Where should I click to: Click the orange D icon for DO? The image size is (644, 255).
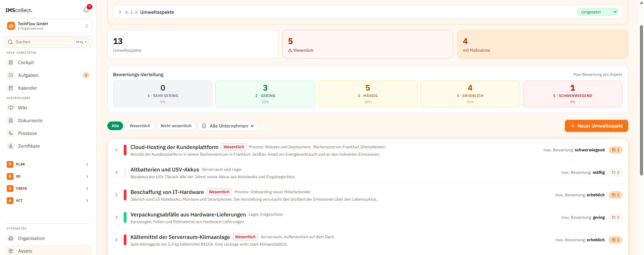point(10,176)
